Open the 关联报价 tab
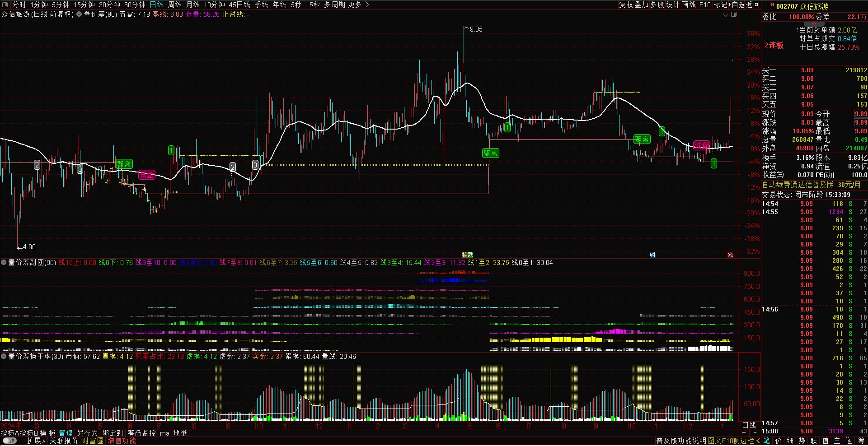This screenshot has width=868, height=446. click(x=64, y=441)
